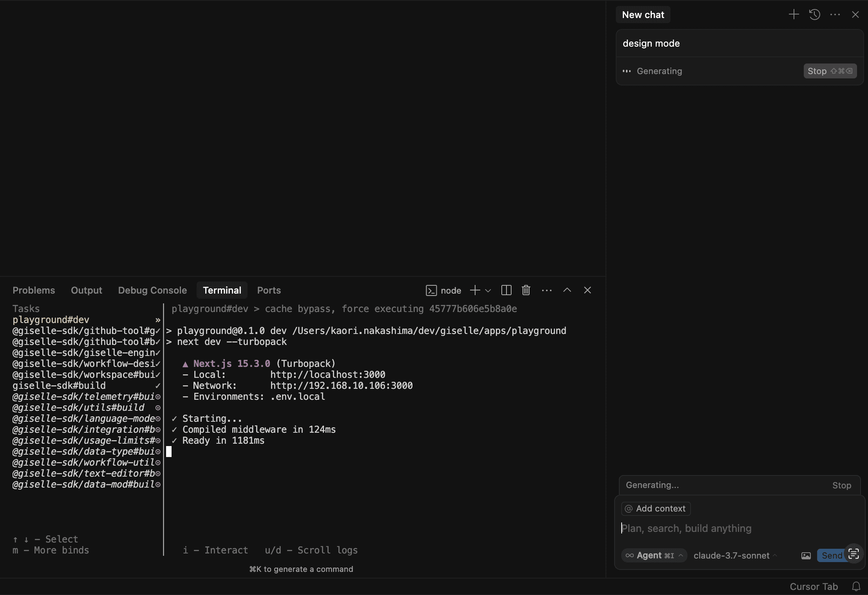
Task: Attach an image to the chat message
Action: [805, 555]
